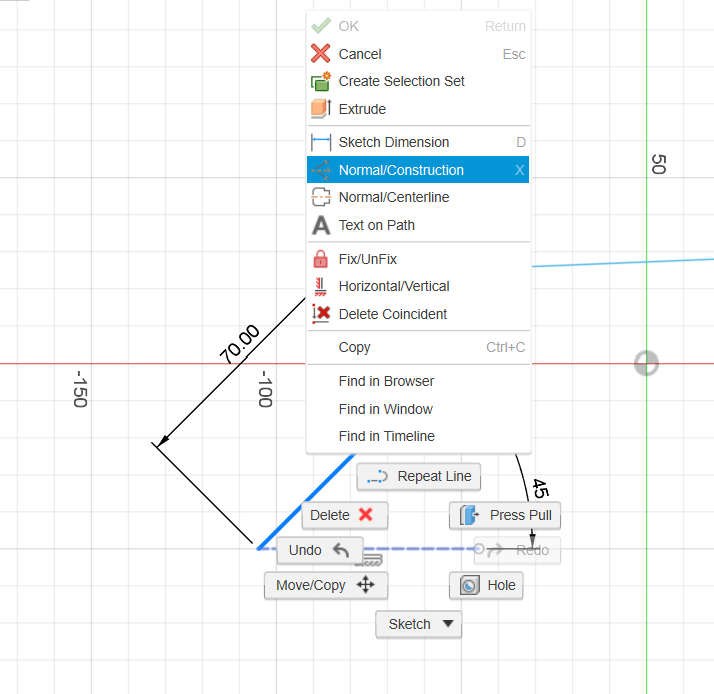The width and height of the screenshot is (714, 694).
Task: Select the black dimension extension line
Action: (203, 493)
